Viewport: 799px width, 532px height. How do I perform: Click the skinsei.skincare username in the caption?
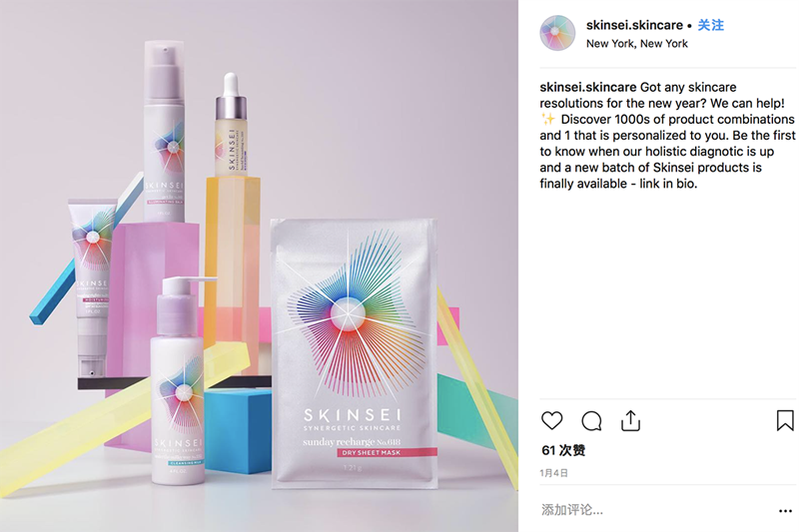tap(588, 87)
